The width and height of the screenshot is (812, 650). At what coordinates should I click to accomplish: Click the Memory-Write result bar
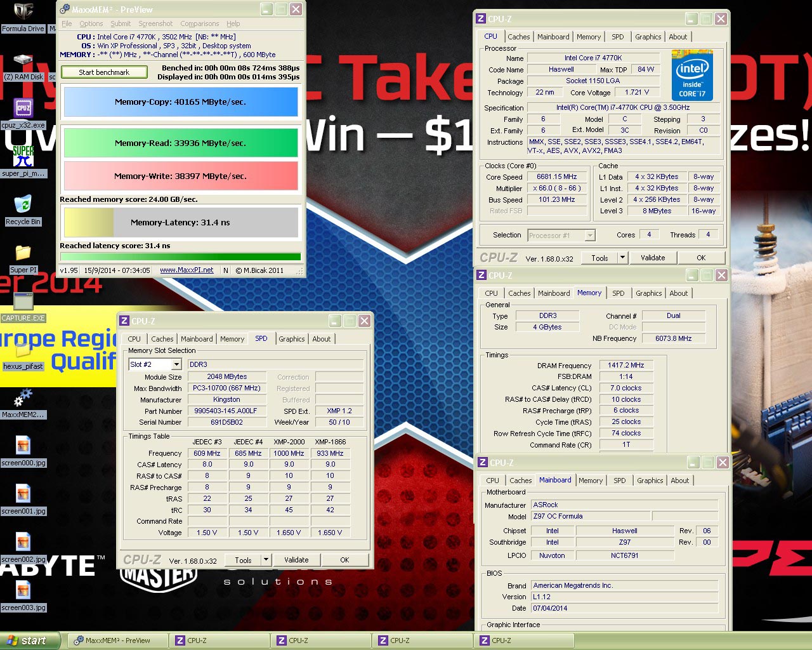point(181,176)
